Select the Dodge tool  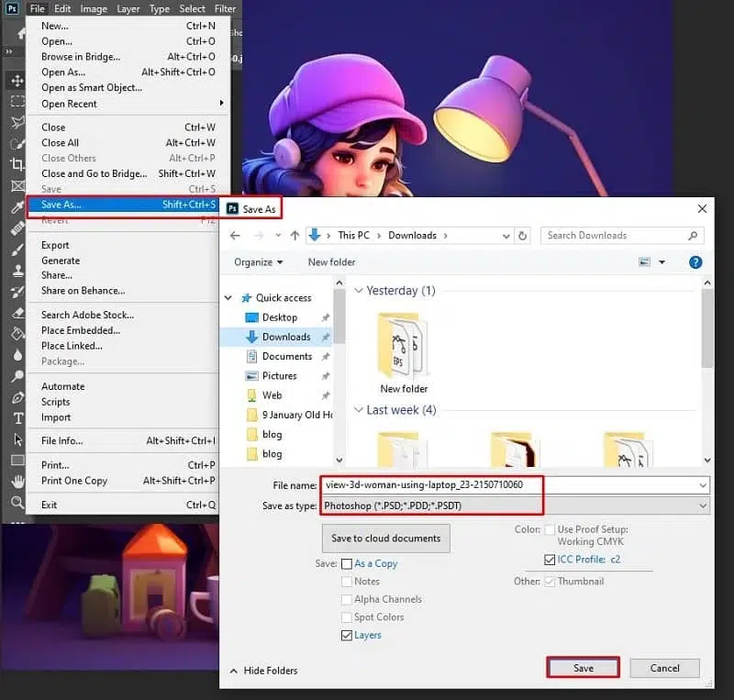(17, 376)
